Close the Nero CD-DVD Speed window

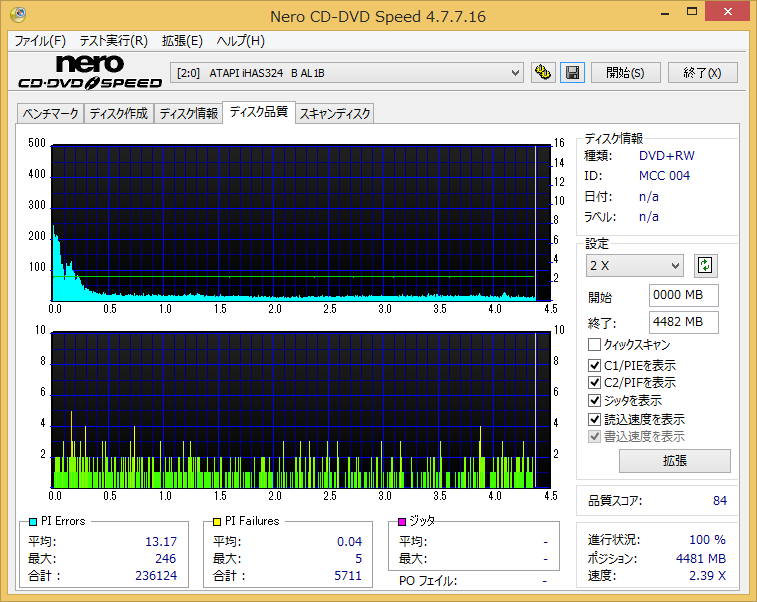pyautogui.click(x=728, y=12)
